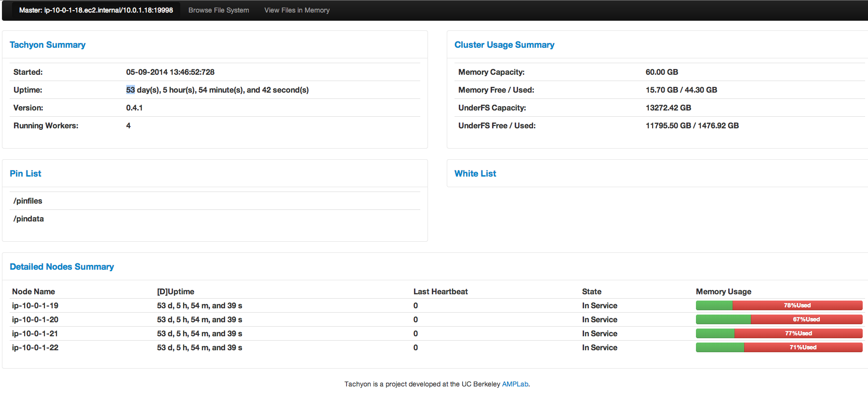Click the Cluster Usage Summary heading
Viewport: 868px width, 399px height.
(x=504, y=45)
